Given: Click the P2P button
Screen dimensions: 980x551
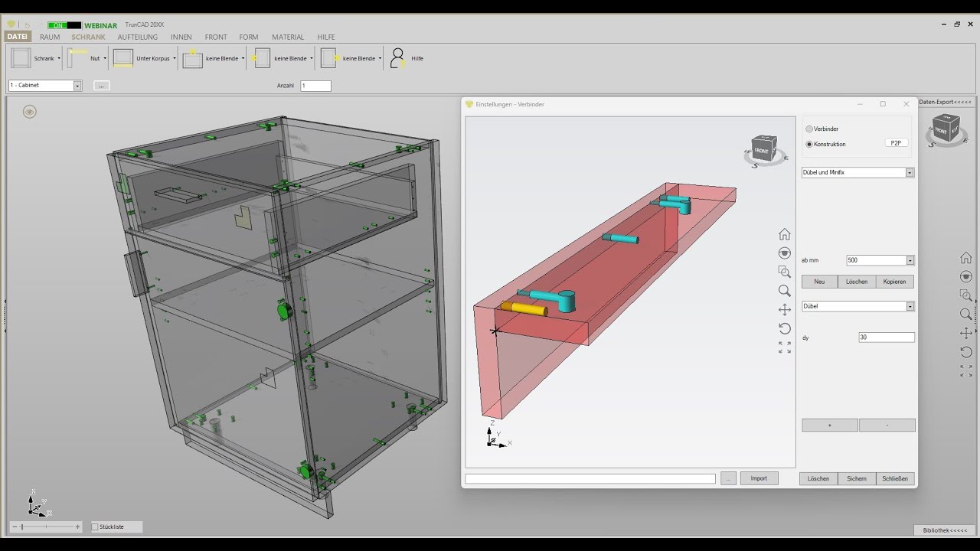Looking at the screenshot, I should (896, 143).
